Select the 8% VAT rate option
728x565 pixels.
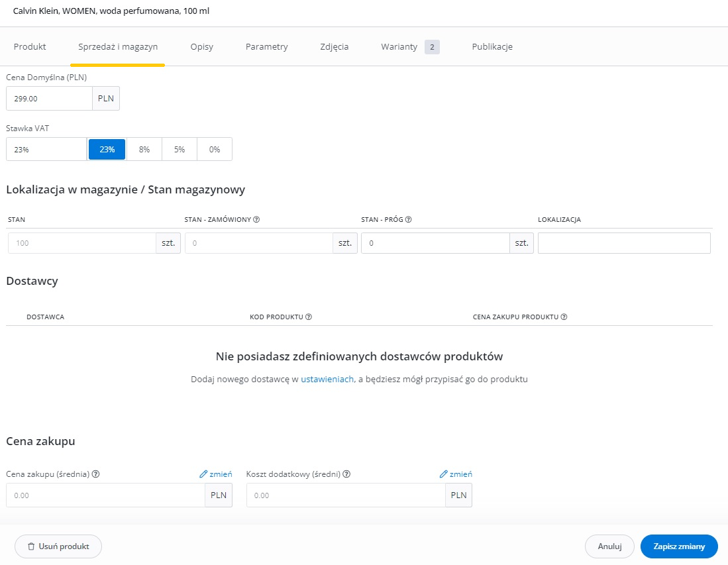(144, 150)
